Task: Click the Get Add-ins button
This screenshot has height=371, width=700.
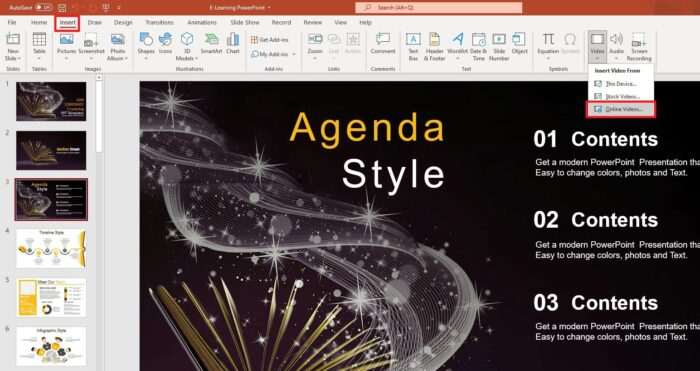Action: point(269,40)
